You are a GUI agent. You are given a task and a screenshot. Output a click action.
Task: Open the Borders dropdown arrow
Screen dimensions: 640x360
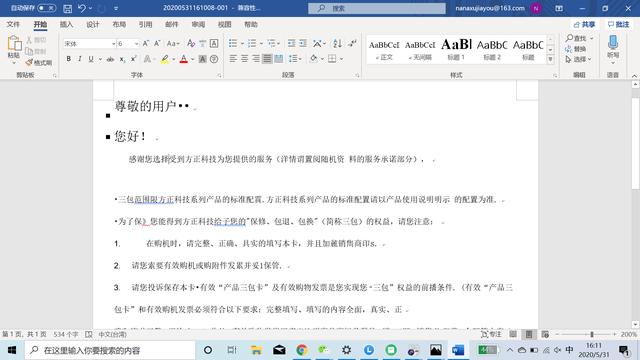pos(341,59)
